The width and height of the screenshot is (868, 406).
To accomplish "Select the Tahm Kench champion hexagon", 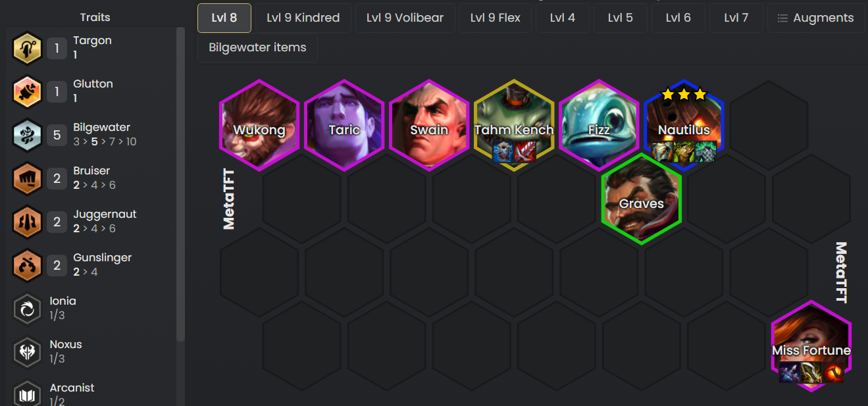I will (x=514, y=125).
